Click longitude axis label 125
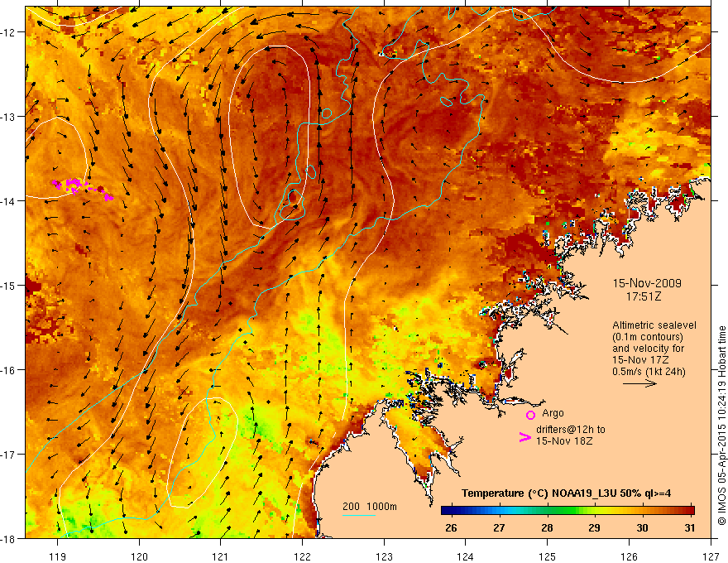Screen dimensions: 728x563 point(548,557)
